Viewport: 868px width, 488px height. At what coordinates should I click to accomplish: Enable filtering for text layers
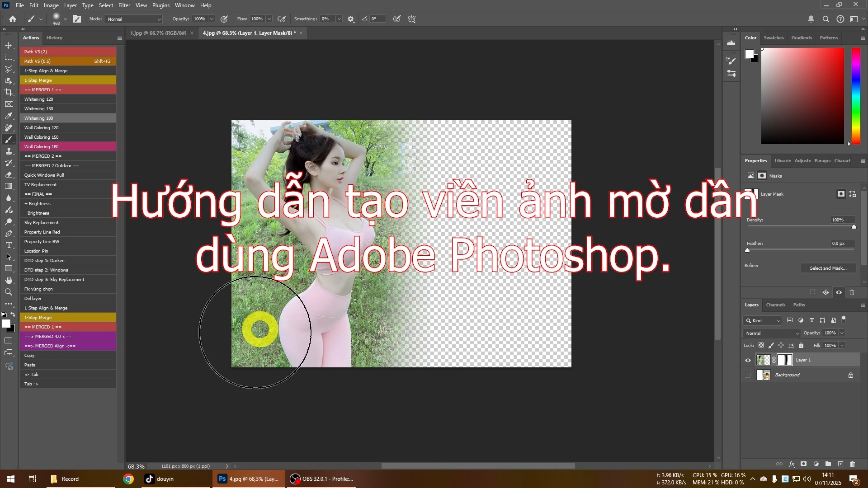pos(812,320)
